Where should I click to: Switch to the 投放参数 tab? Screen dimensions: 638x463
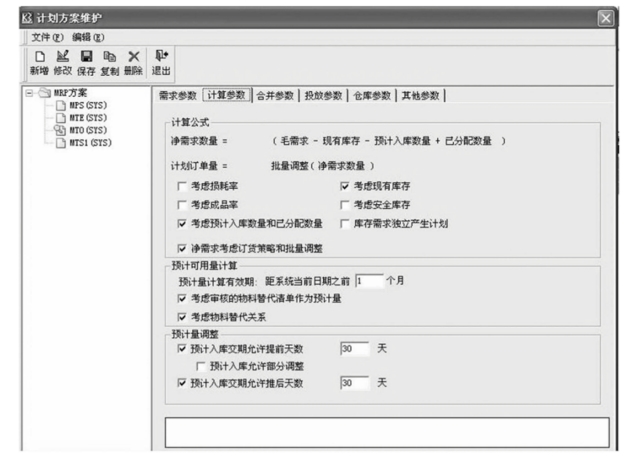pos(323,96)
